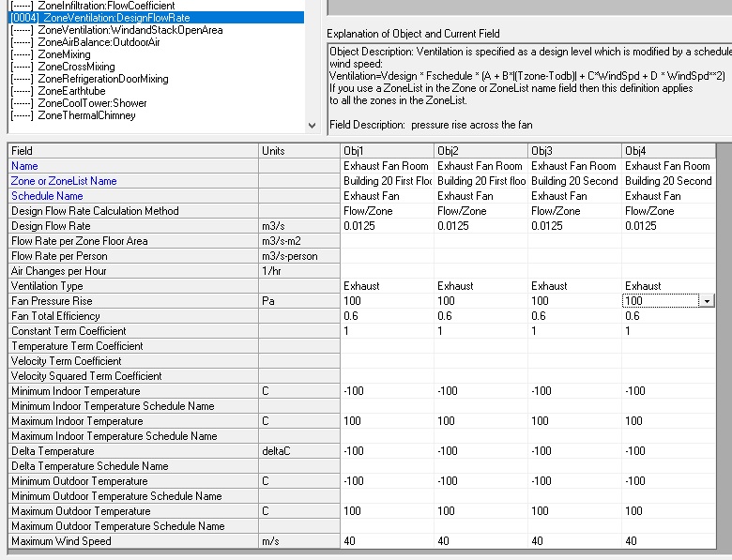Select Obj3 Minimum Outdoor Temperature -100 cell
Image resolution: width=732 pixels, height=560 pixels.
tap(574, 481)
